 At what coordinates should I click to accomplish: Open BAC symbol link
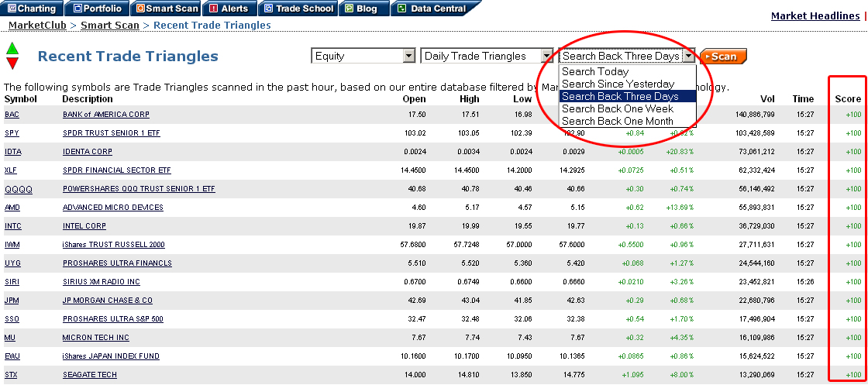coord(11,115)
